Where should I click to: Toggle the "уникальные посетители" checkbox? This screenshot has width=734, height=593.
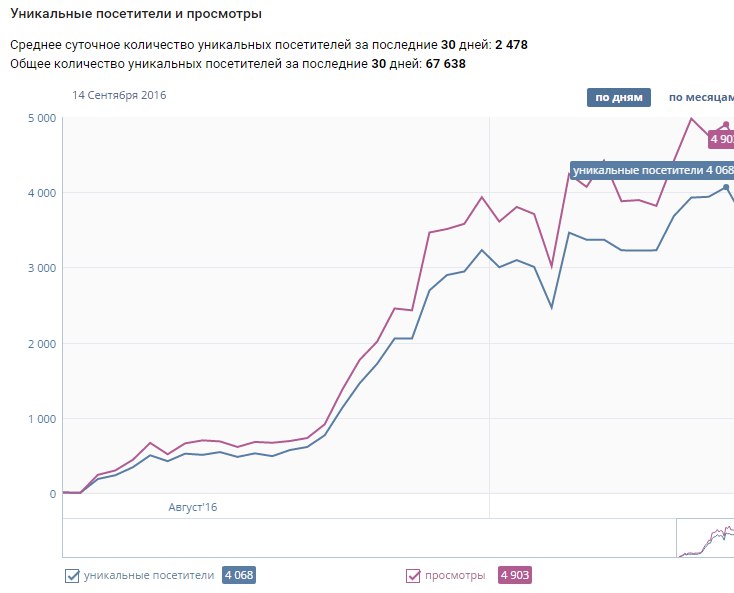coord(72,575)
